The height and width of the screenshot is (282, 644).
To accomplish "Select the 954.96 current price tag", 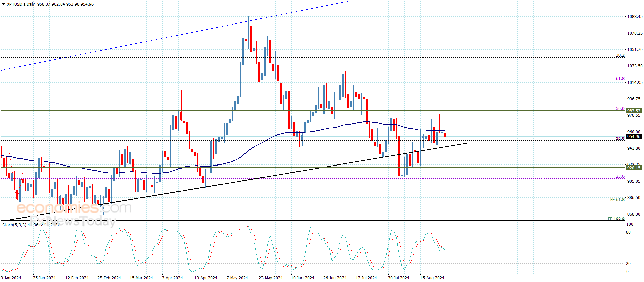I will 634,136.
